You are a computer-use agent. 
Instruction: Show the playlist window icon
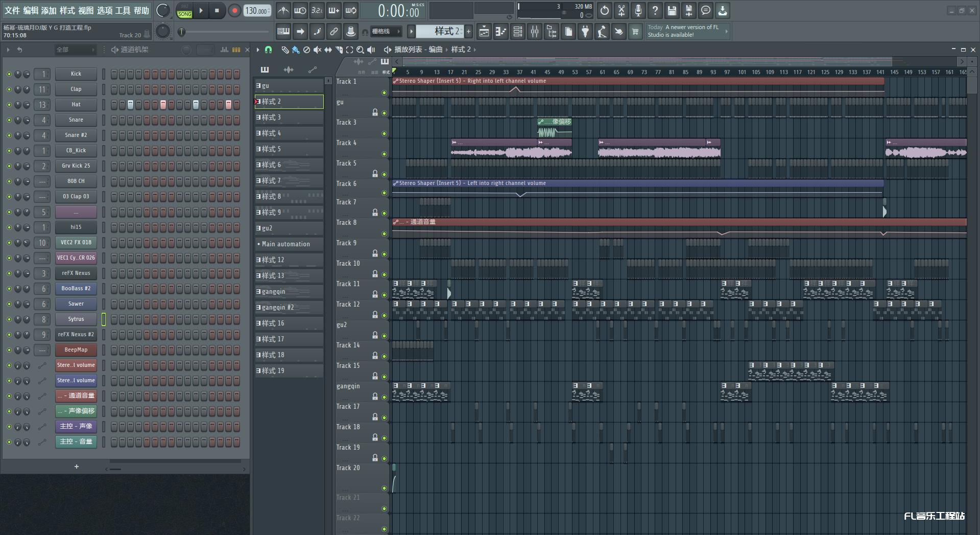pos(484,32)
